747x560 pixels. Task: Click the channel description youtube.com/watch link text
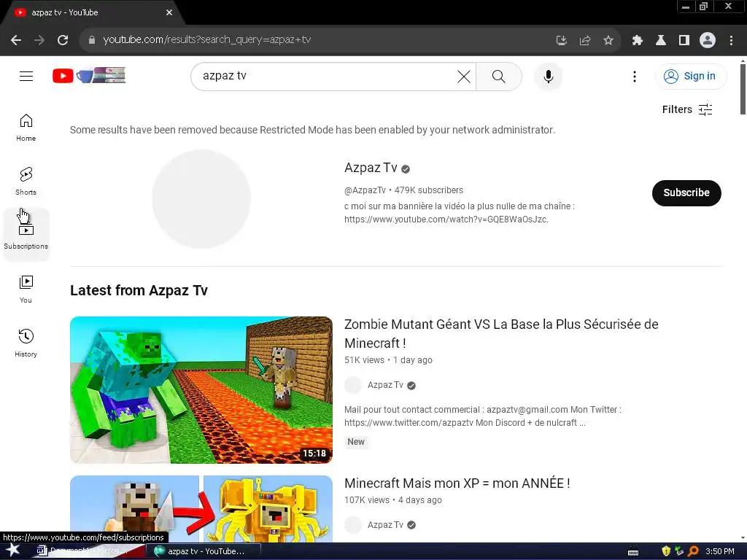(x=446, y=219)
